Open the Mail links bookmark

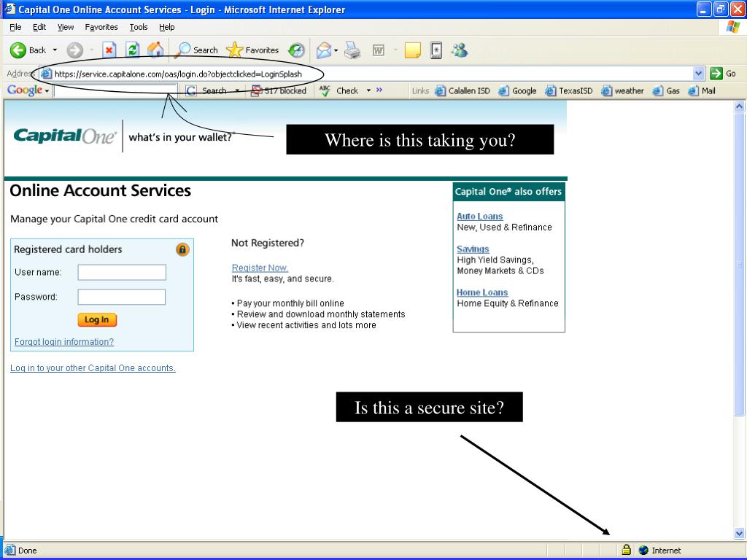[702, 90]
